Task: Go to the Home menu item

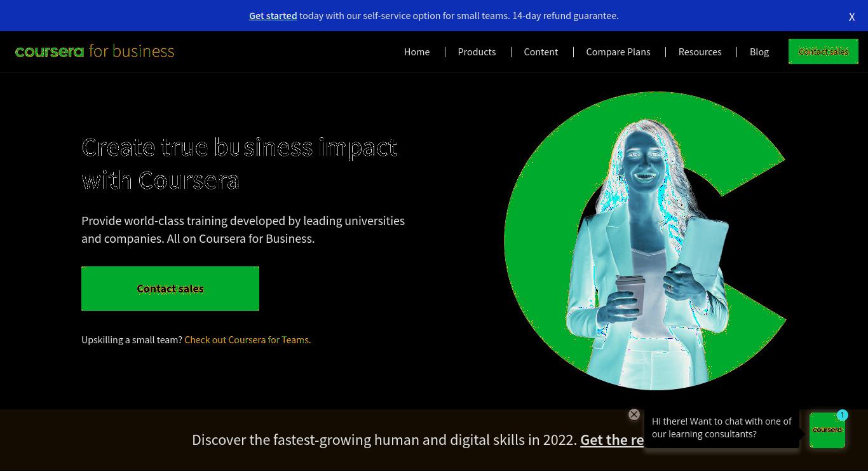Action: (417, 52)
